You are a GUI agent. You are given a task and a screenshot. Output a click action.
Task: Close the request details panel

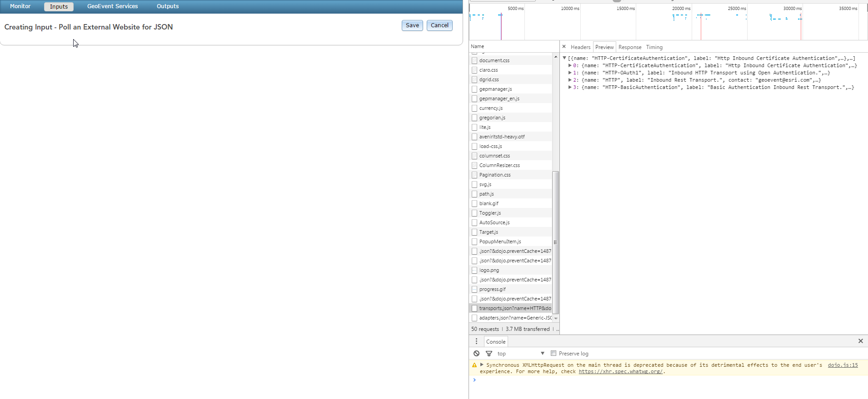564,46
